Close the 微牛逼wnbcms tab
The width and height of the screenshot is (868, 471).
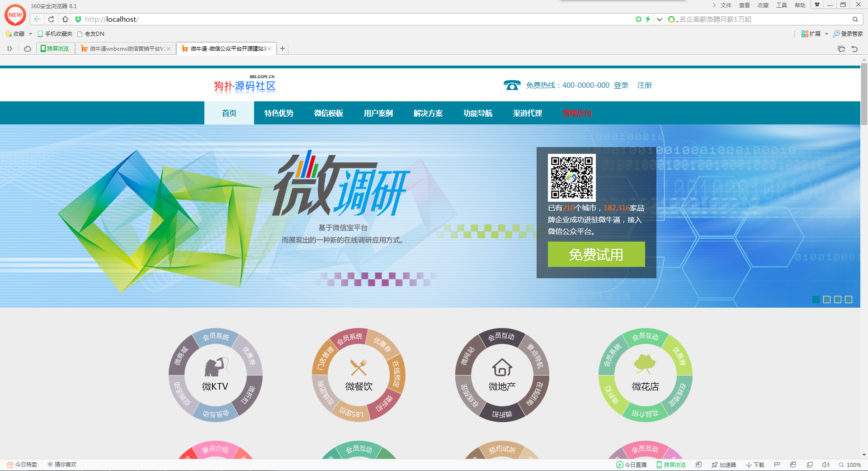point(169,48)
